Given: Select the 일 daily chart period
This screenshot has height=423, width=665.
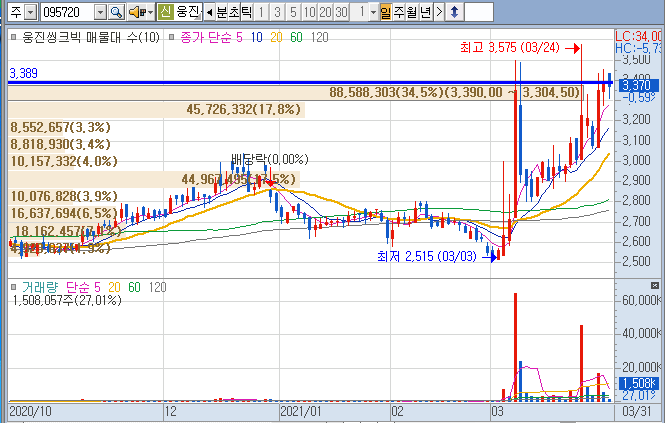Looking at the screenshot, I should tap(386, 12).
